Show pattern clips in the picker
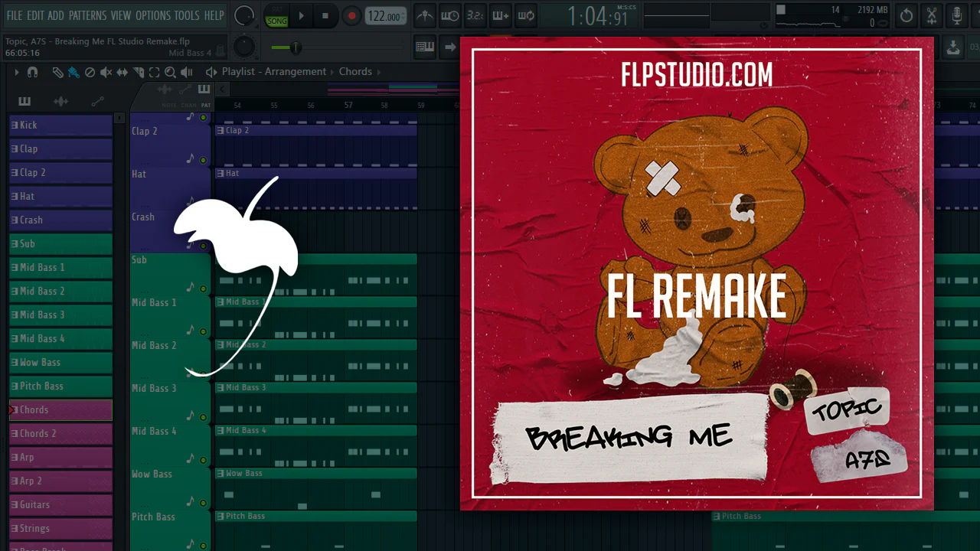The height and width of the screenshot is (551, 980). [24, 102]
